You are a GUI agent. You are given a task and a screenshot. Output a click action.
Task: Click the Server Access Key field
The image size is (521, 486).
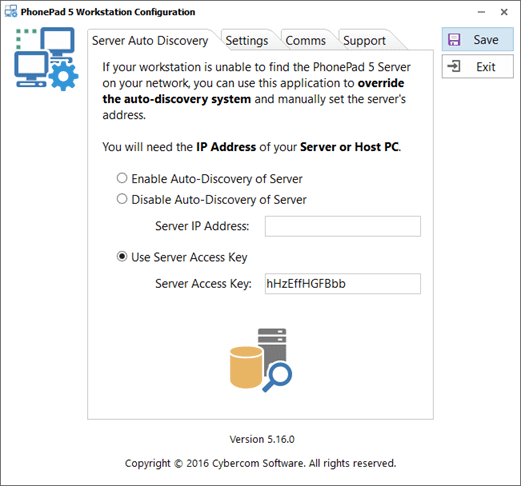[x=343, y=284]
